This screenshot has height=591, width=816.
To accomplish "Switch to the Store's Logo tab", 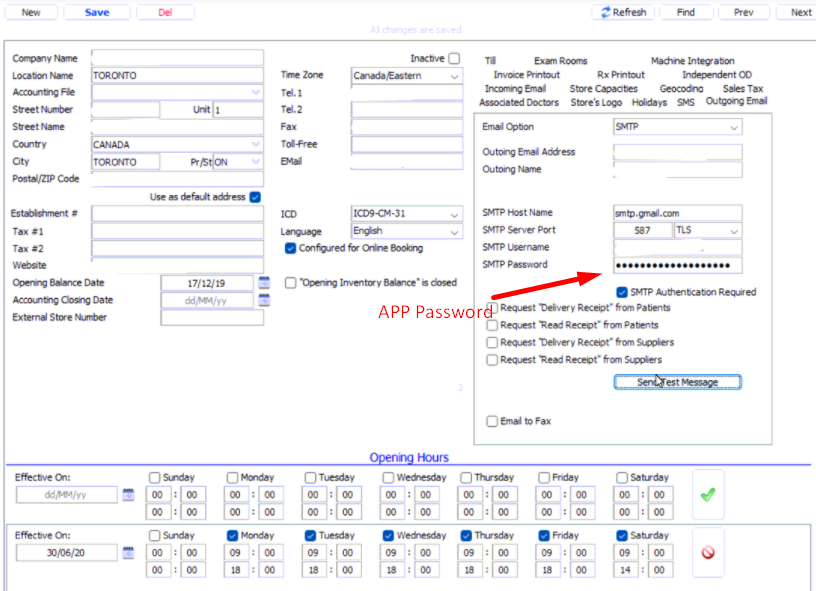I will (596, 102).
